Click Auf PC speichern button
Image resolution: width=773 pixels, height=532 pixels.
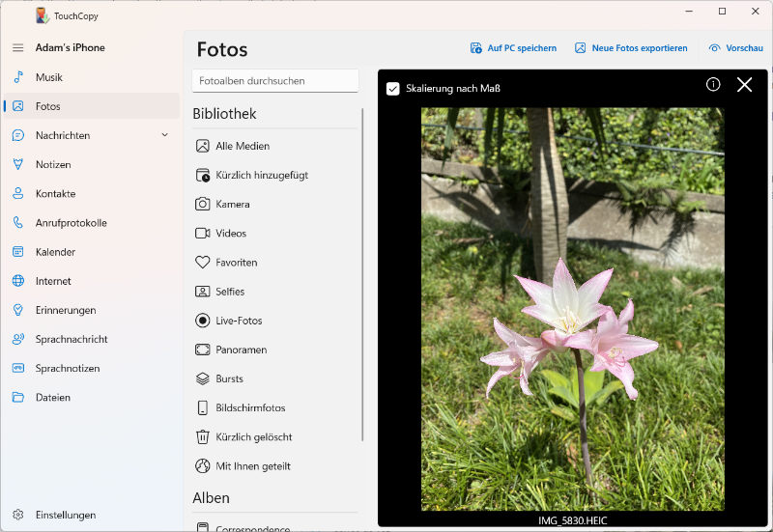pos(513,48)
